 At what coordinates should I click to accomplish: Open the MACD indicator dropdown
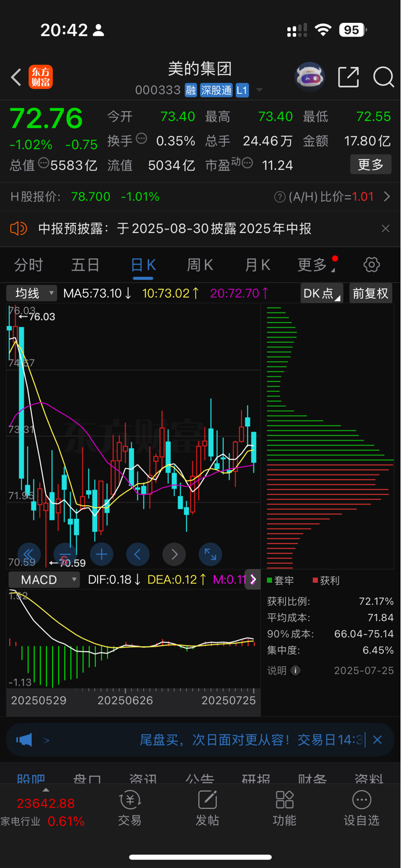(44, 580)
